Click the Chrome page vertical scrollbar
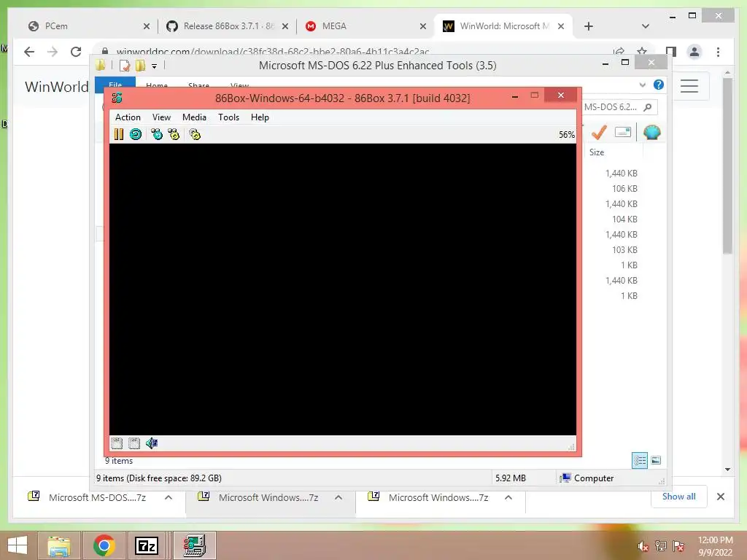The width and height of the screenshot is (747, 560). tap(727, 166)
